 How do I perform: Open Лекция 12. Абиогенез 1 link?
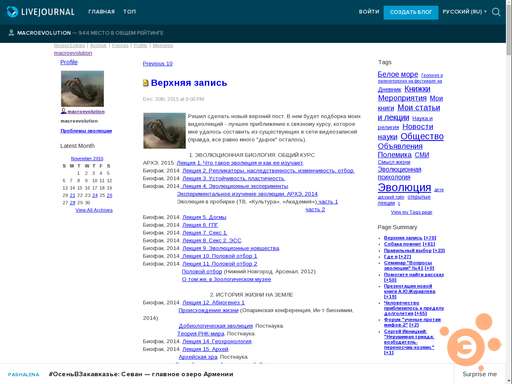tap(213, 302)
